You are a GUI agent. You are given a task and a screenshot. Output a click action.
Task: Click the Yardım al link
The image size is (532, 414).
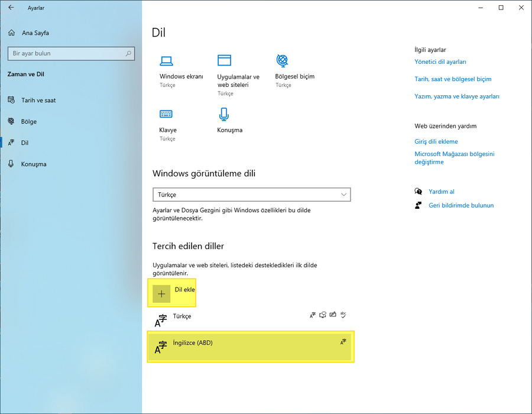pos(441,192)
